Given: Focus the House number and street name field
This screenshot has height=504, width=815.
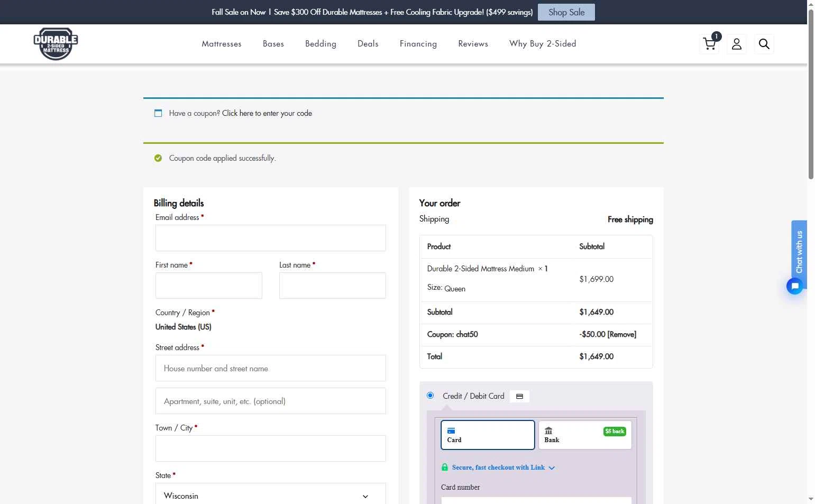Looking at the screenshot, I should tap(271, 368).
